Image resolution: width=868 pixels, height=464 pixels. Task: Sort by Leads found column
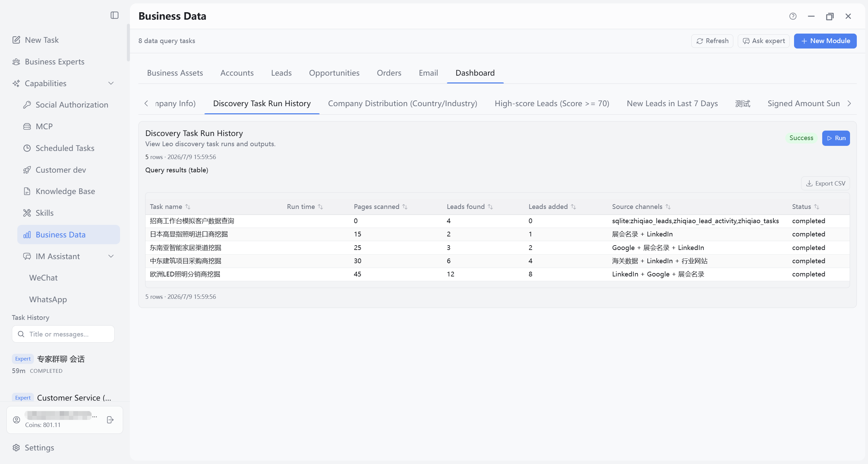(x=490, y=207)
